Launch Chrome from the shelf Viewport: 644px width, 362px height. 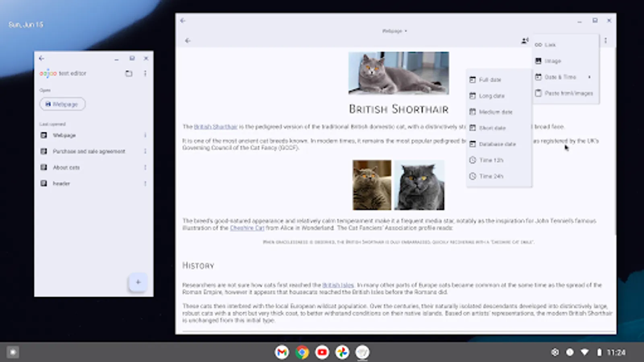301,352
